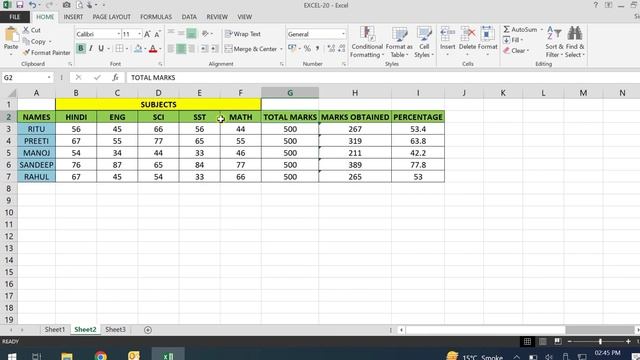640x360 pixels.
Task: Open Cell Styles gallery
Action: [x=424, y=42]
